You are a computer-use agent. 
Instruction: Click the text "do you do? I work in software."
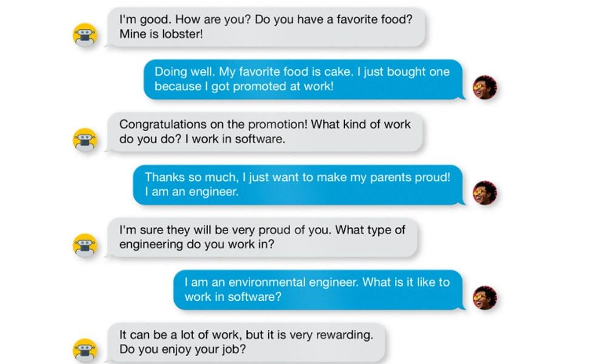[202, 139]
